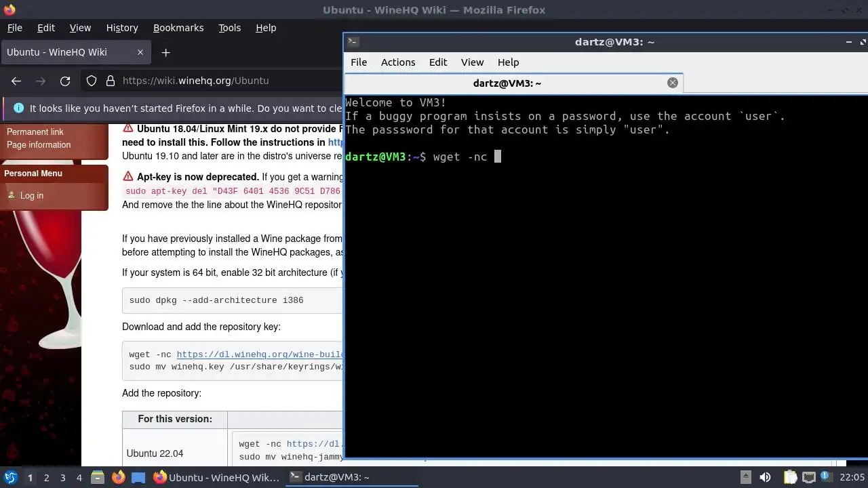
Task: Activate the Firefox WineHQ Wiki taskbar entry
Action: coord(216,478)
